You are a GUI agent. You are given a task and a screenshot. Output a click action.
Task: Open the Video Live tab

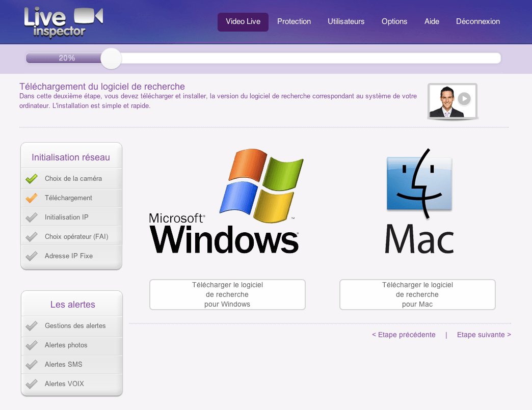tap(243, 22)
